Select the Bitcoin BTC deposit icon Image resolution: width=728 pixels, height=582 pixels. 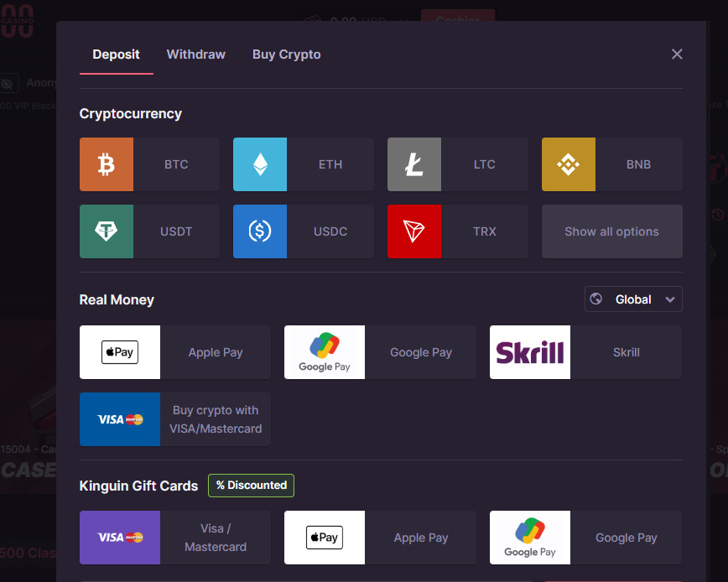tap(107, 165)
